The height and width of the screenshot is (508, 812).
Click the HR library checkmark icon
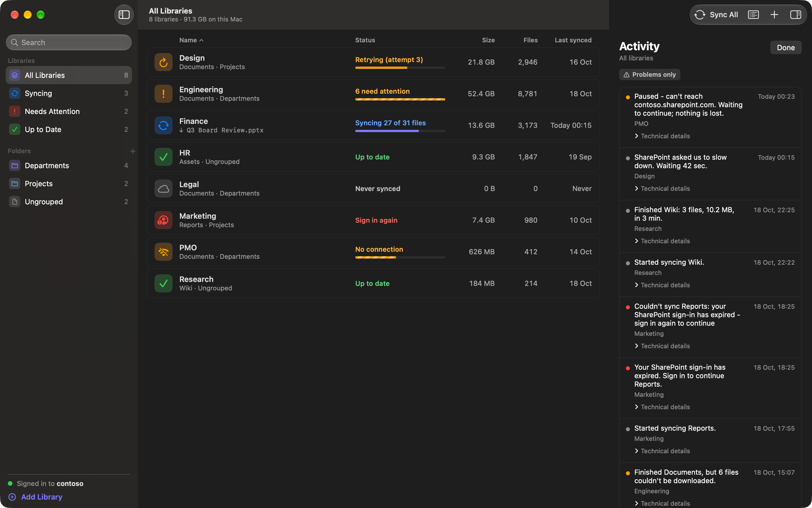tap(164, 157)
